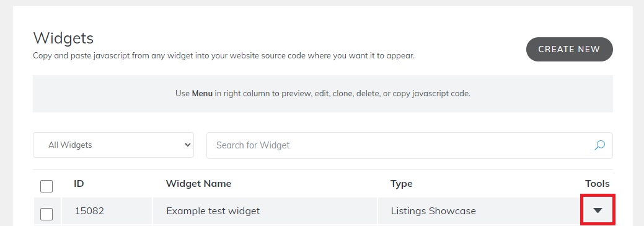Check the box for widget 15082
The width and height of the screenshot is (644, 226).
[x=46, y=214]
